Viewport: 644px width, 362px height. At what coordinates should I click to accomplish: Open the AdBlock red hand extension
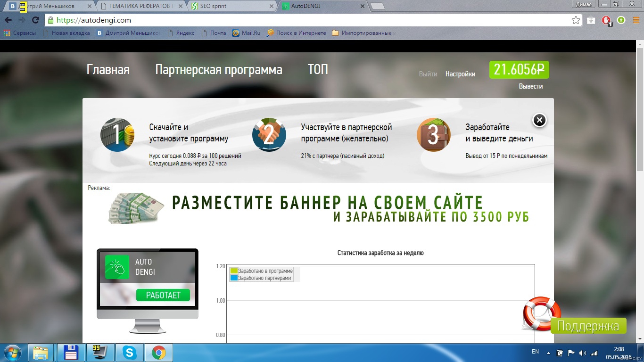(x=607, y=21)
